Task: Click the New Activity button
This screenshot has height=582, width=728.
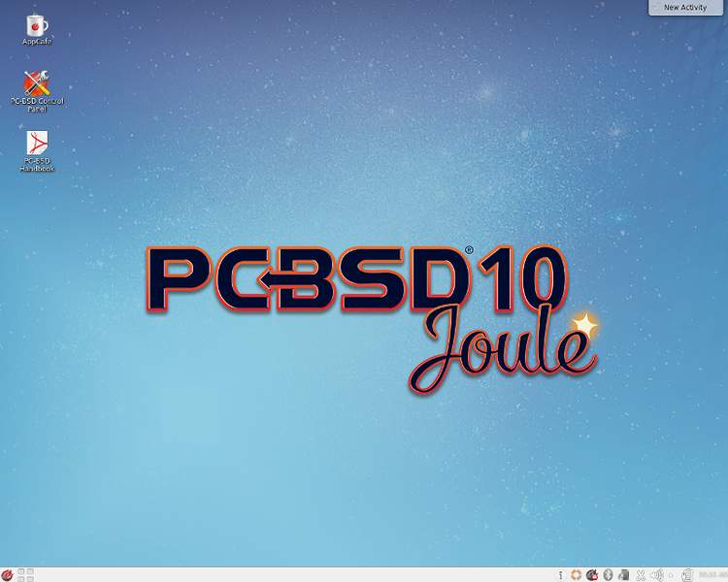Action: 685,8
